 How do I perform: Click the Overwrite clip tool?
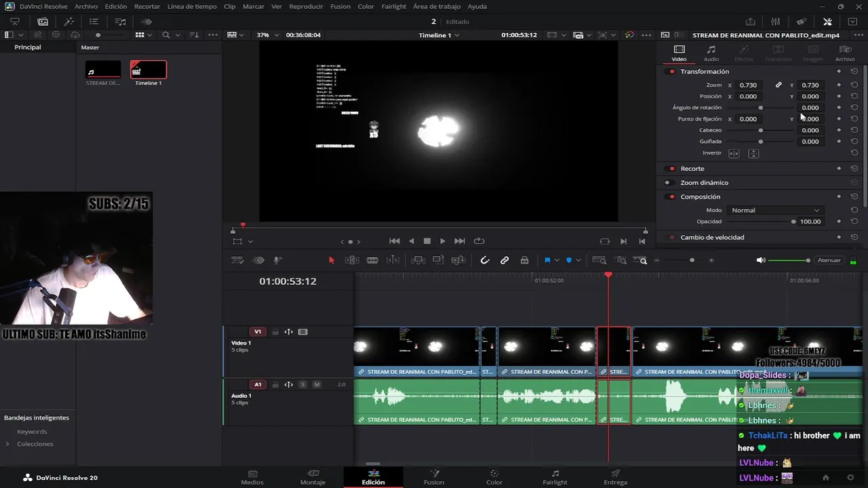pyautogui.click(x=438, y=260)
